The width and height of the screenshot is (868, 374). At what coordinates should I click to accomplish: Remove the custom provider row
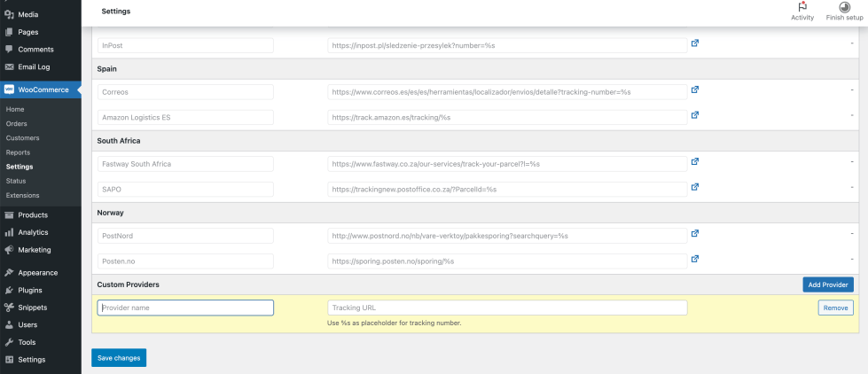point(835,308)
